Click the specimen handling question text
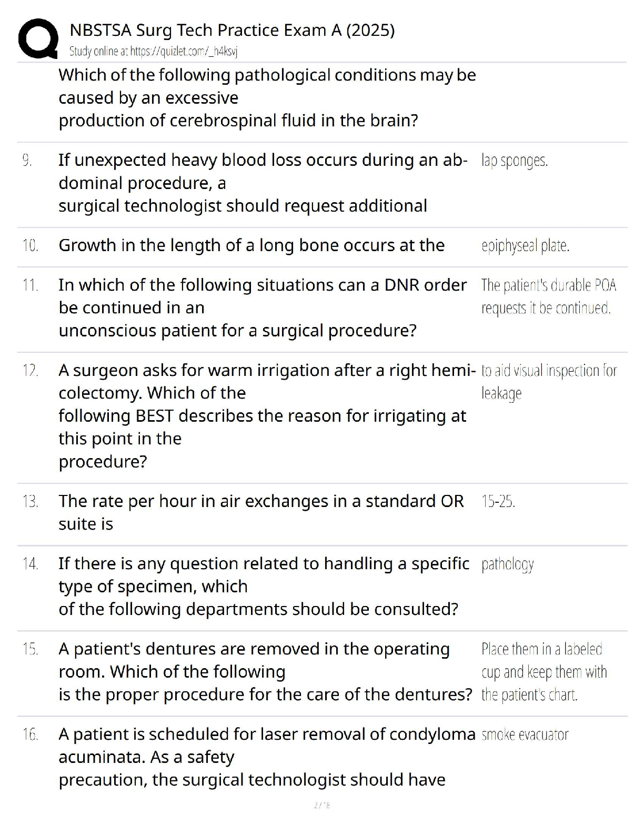This screenshot has height=834, width=644. (x=264, y=586)
